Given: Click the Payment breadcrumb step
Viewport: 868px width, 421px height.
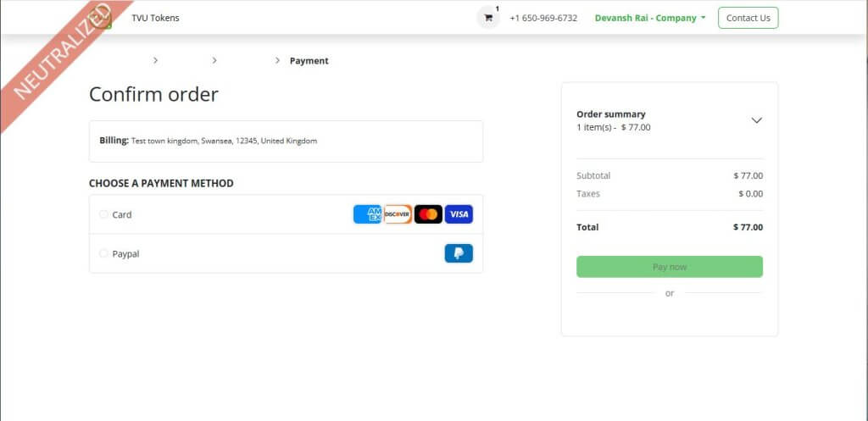Looking at the screenshot, I should tap(309, 61).
